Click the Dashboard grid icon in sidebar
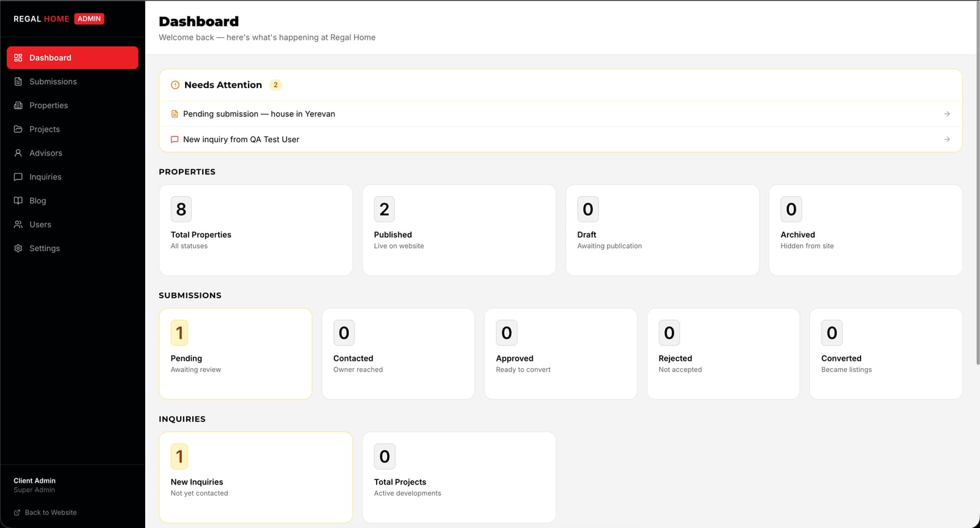Screen dimensions: 980x528 [18, 58]
